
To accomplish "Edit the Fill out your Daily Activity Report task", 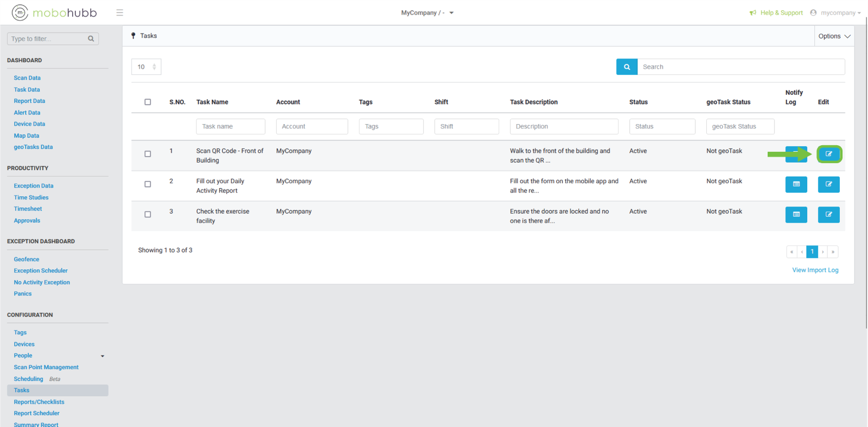I will pos(828,184).
